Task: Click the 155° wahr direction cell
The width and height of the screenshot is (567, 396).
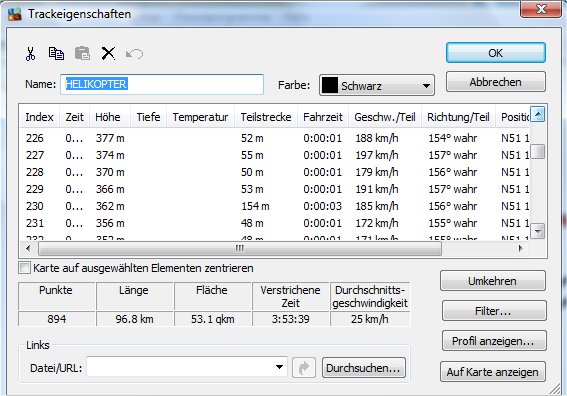Action: (453, 223)
